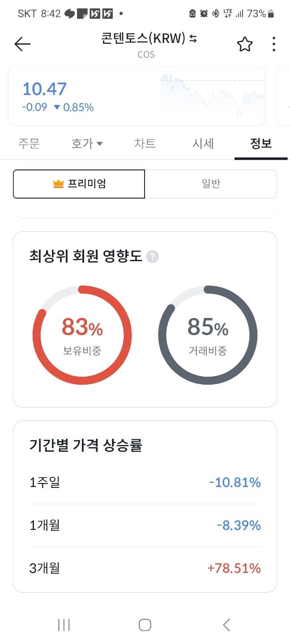Switch to the 차트 tab
Viewport: 290px width, 644px height.
tap(145, 143)
